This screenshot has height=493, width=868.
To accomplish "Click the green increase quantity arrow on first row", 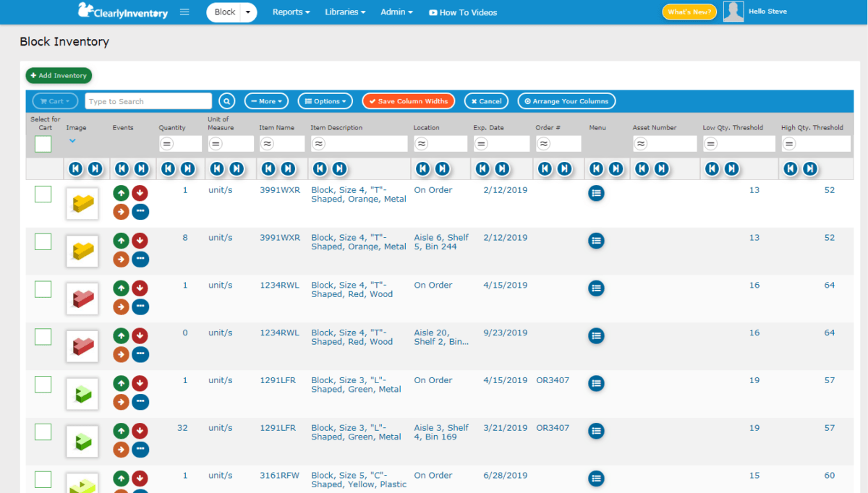I will coord(121,193).
